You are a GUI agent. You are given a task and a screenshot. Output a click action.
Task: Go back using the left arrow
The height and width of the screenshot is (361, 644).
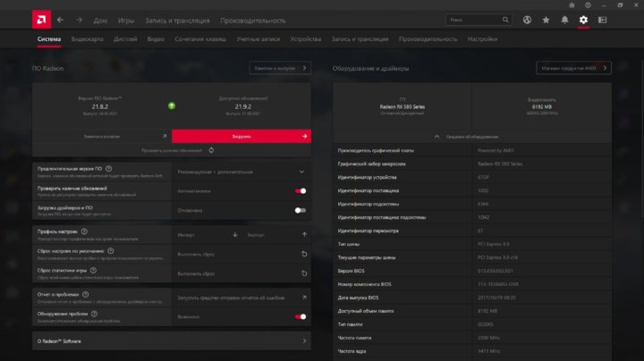pyautogui.click(x=60, y=19)
